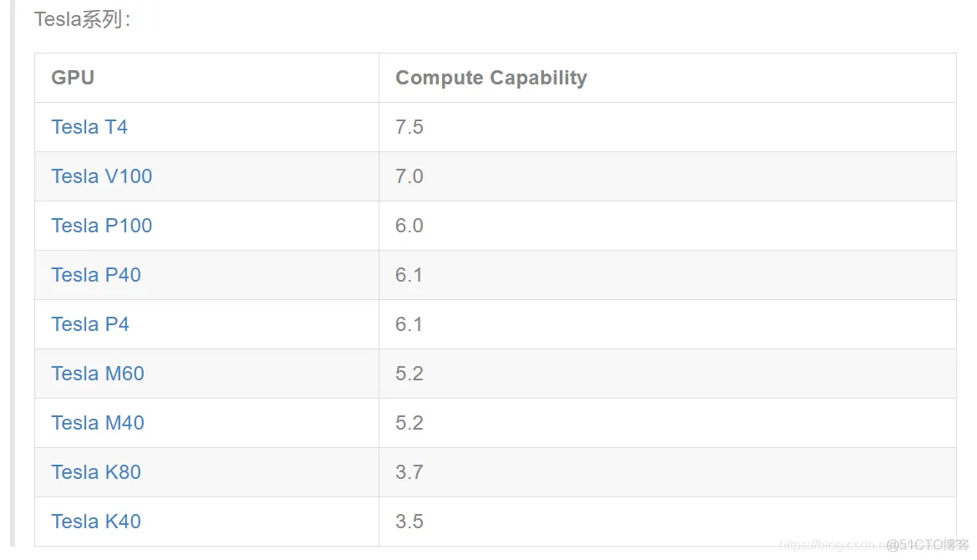Open the Tesla T4 link
The height and width of the screenshot is (560, 977).
[x=89, y=127]
